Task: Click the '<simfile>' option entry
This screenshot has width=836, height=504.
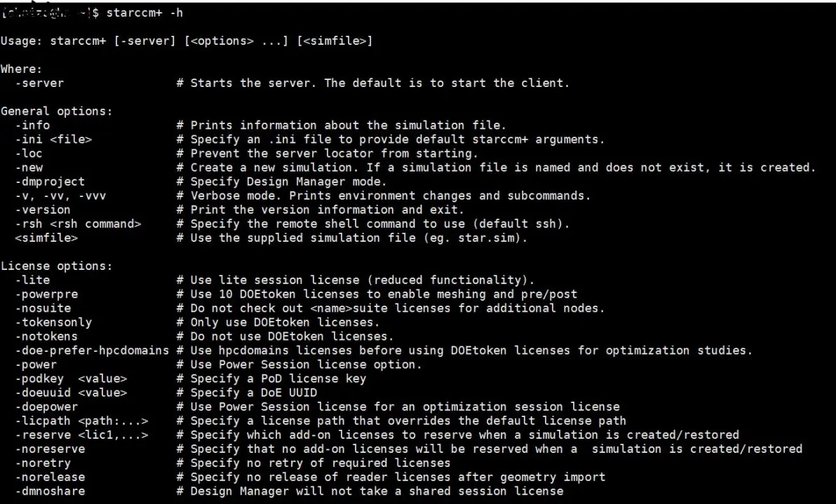Action: click(46, 238)
